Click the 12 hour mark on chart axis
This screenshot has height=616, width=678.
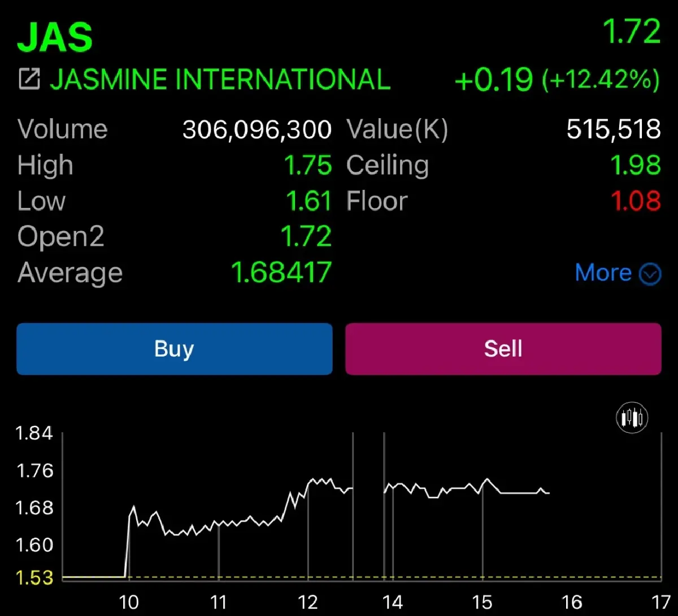[x=307, y=602]
